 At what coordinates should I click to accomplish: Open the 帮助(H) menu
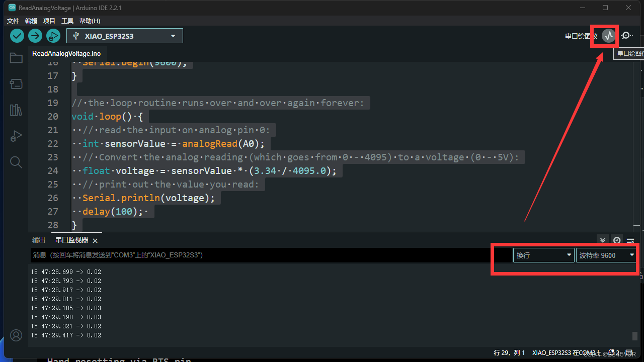(x=90, y=21)
